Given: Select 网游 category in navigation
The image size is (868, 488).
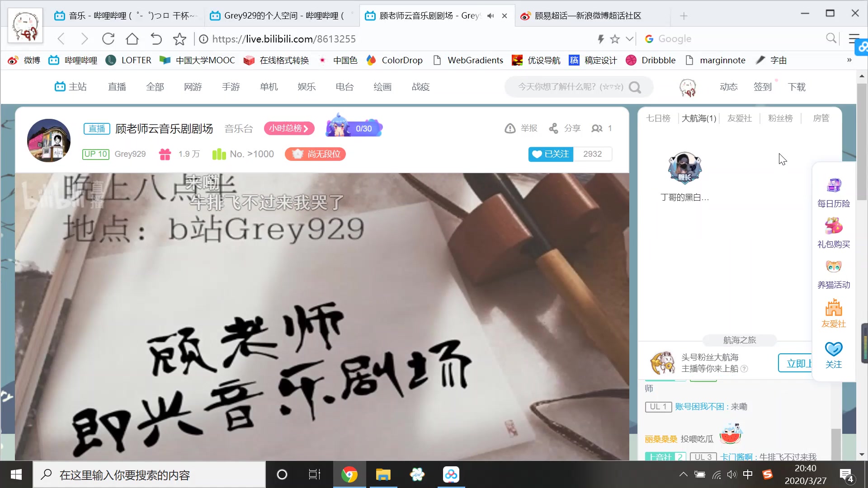Looking at the screenshot, I should [x=193, y=87].
